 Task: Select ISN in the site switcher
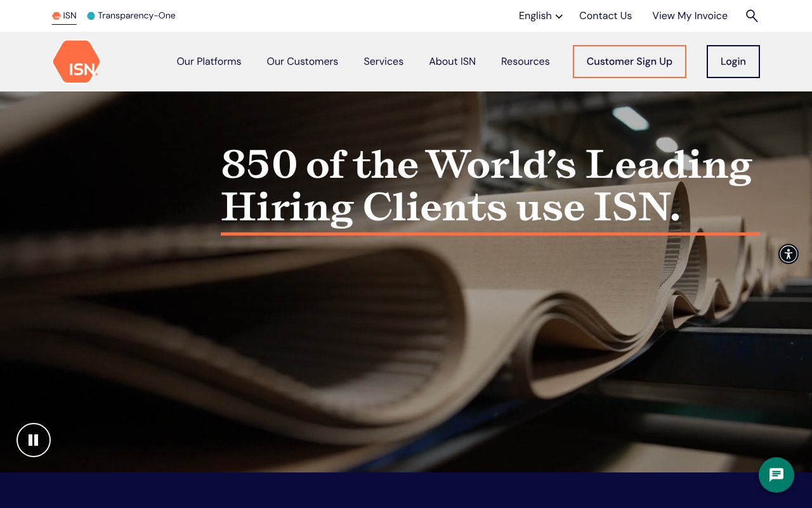point(69,15)
